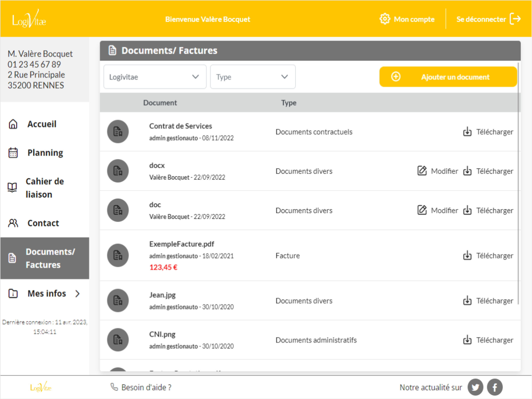Open the Planning menu item
Image resolution: width=532 pixels, height=399 pixels.
[x=45, y=153]
